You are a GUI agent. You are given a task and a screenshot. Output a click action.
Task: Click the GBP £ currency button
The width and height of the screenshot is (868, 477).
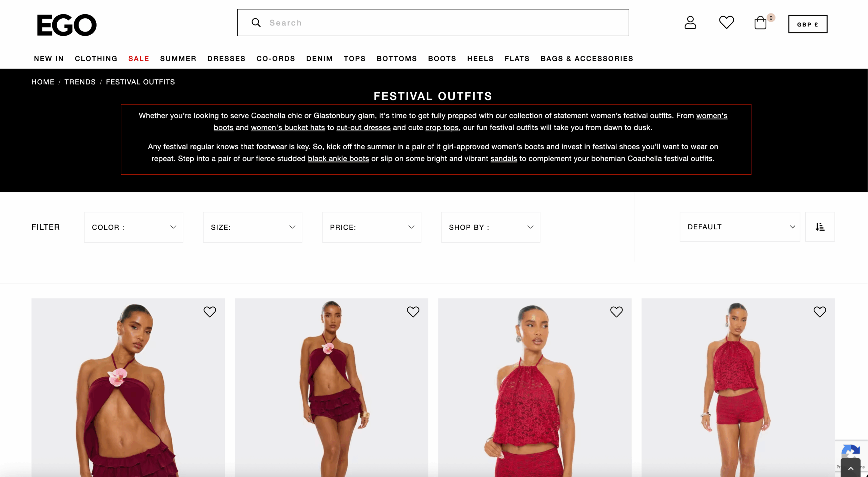coord(808,24)
